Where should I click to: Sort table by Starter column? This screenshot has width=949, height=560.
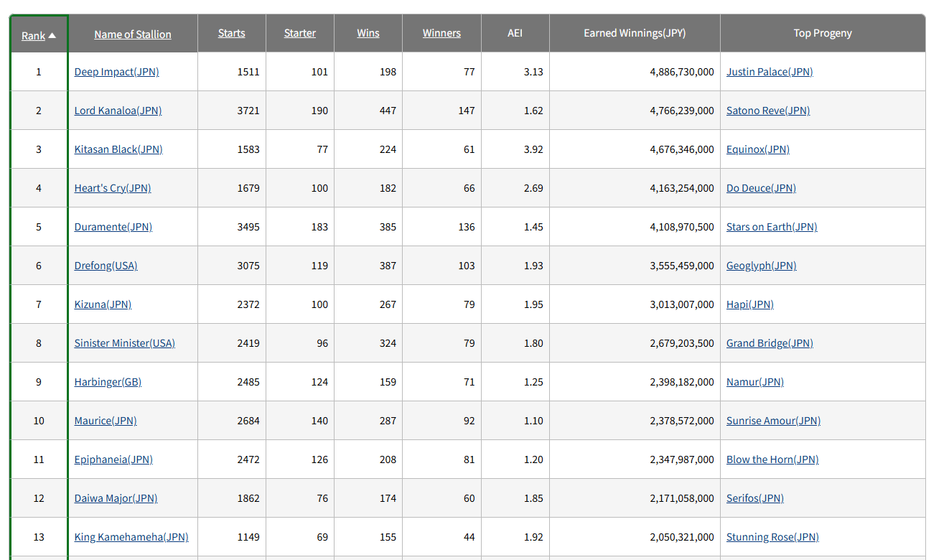pos(300,33)
